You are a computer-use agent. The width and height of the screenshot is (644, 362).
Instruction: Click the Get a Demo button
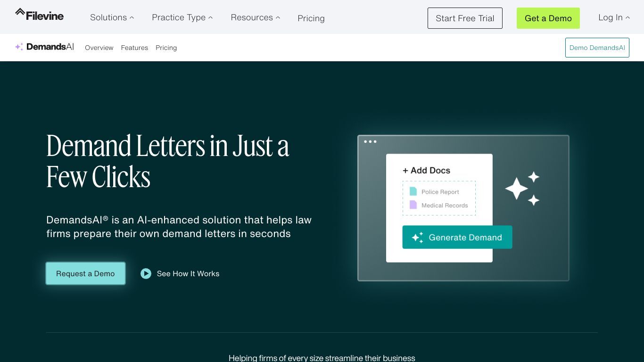548,18
